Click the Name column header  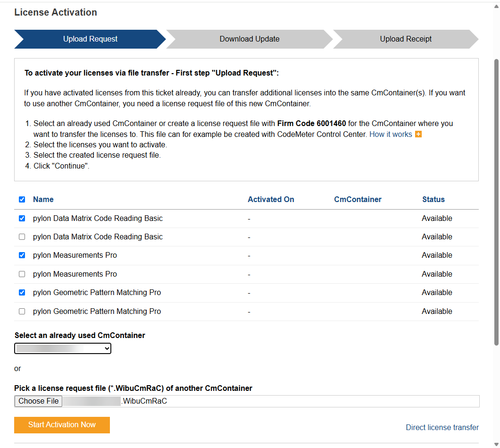(43, 199)
